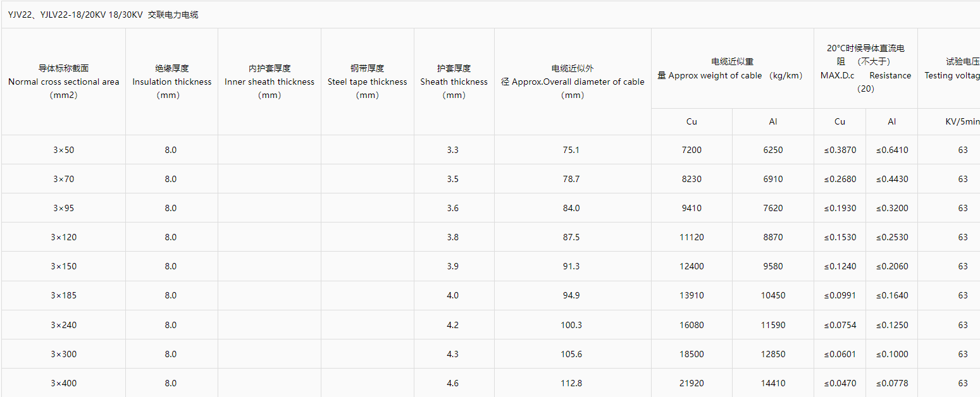Click the Sheath thickness column header
The height and width of the screenshot is (397, 980).
(x=454, y=82)
